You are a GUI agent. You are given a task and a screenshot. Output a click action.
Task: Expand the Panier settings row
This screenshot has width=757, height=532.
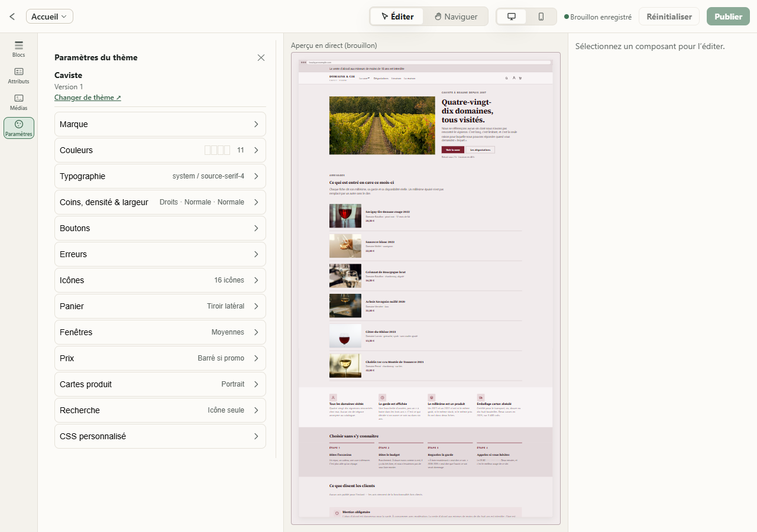[160, 306]
